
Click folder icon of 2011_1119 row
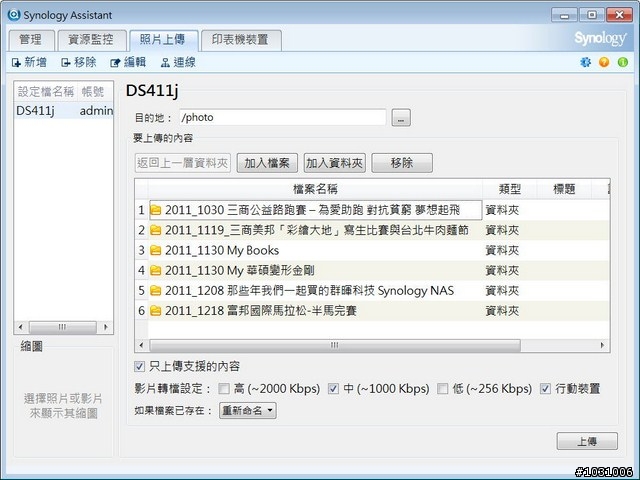click(156, 230)
